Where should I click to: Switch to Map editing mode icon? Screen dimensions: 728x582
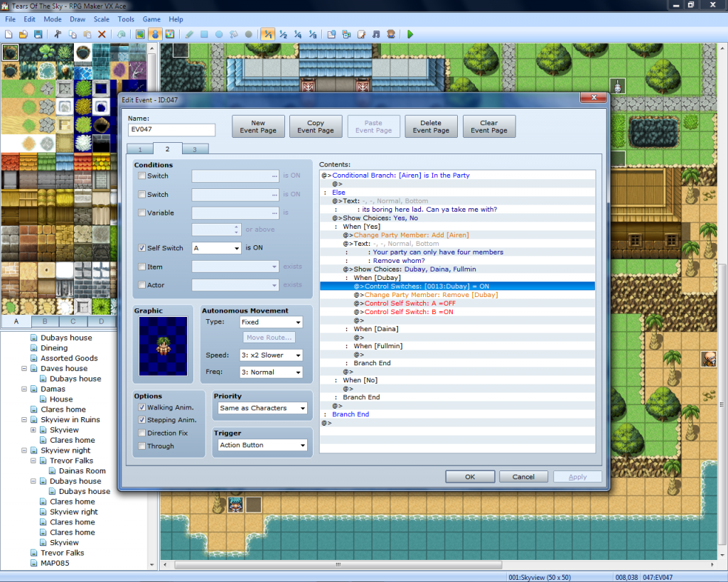tap(141, 34)
